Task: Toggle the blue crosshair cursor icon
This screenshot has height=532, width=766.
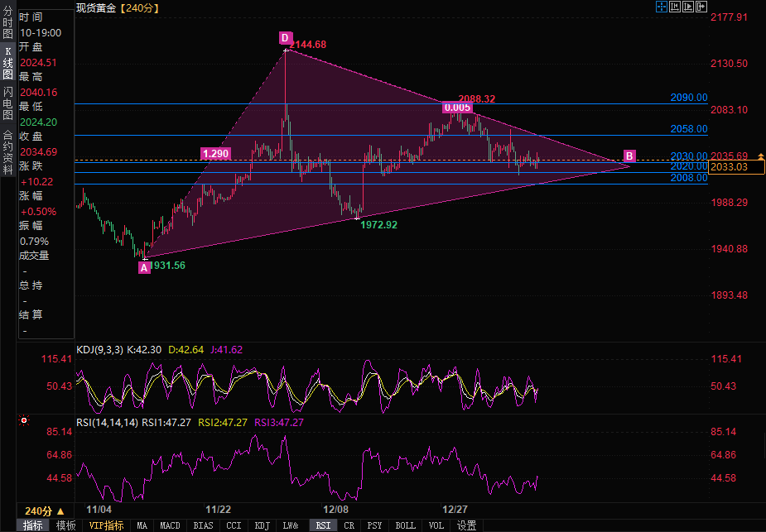Action: 662,7
